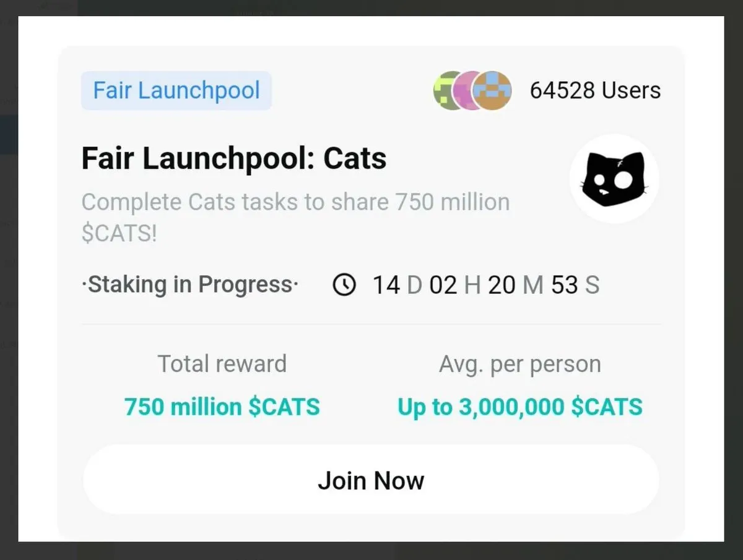Viewport: 743px width, 560px height.
Task: Click the 750 million $CATS reward link
Action: (222, 407)
